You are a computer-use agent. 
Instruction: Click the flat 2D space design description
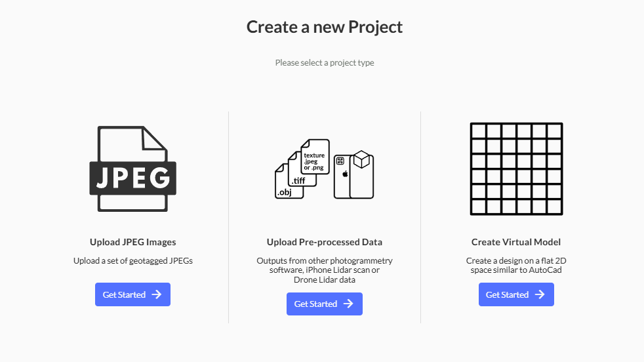(x=516, y=265)
